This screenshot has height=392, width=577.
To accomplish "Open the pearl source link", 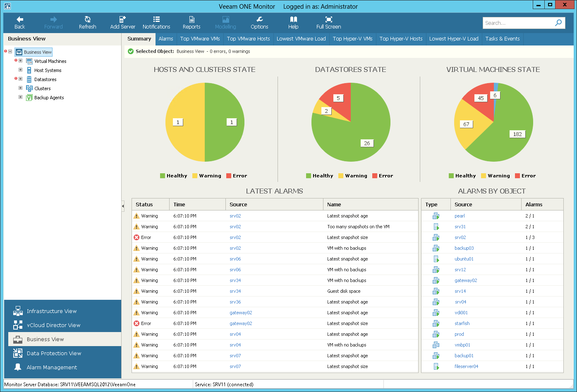I will pos(460,216).
